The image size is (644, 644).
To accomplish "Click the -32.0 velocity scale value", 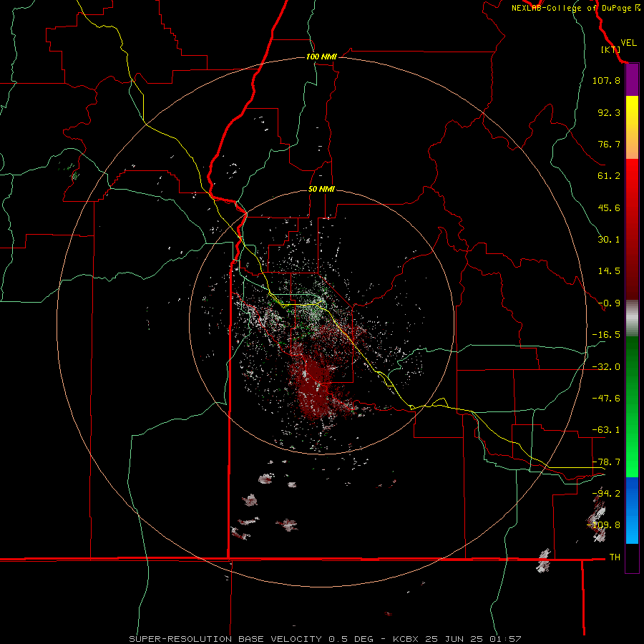I will pyautogui.click(x=606, y=367).
